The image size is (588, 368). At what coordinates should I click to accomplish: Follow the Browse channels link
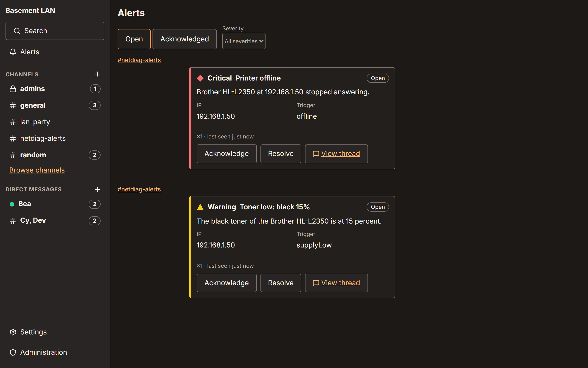(x=37, y=170)
